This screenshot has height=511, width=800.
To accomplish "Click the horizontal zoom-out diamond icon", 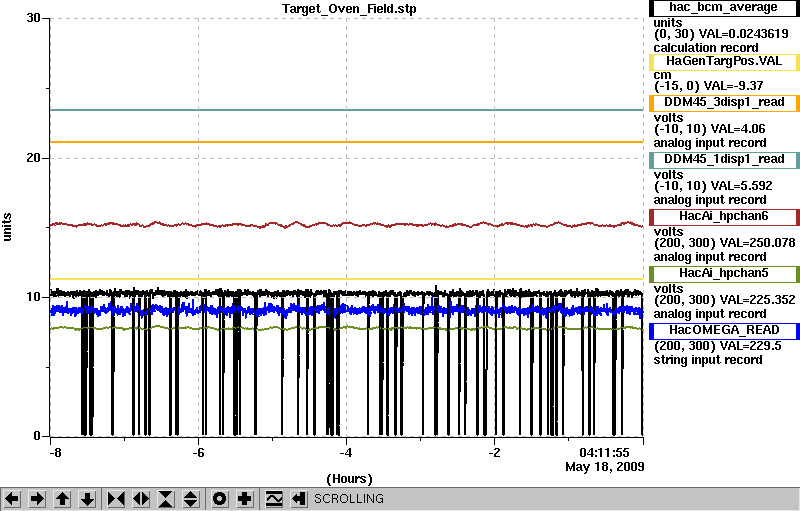I will click(141, 498).
